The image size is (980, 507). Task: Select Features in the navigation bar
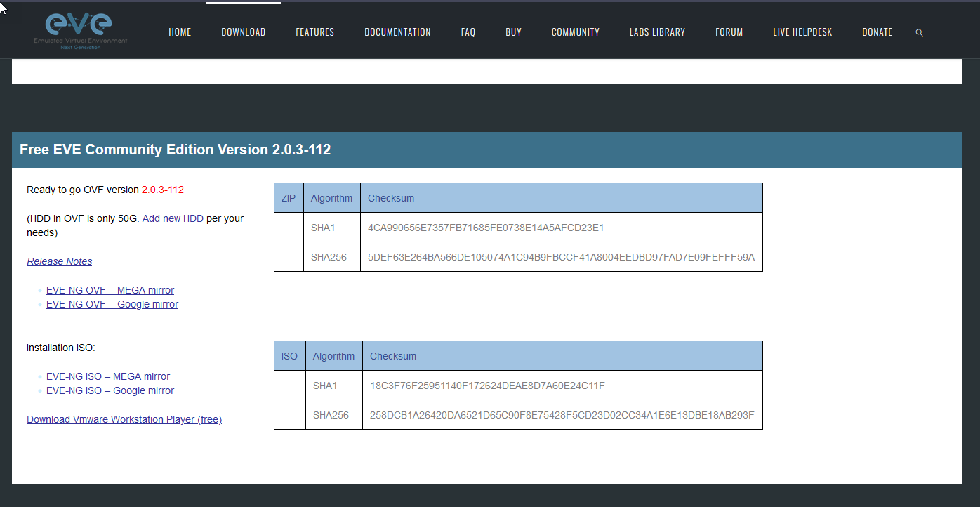tap(314, 32)
